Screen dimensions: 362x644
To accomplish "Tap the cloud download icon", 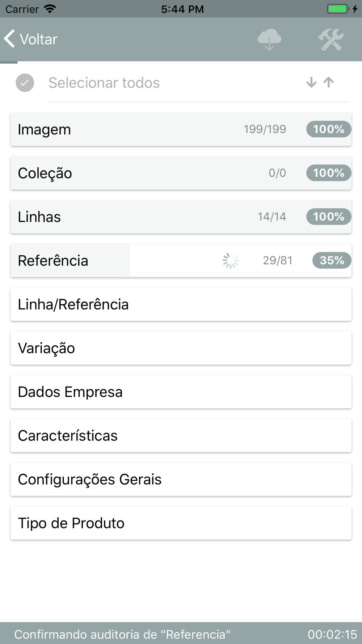I will [269, 39].
